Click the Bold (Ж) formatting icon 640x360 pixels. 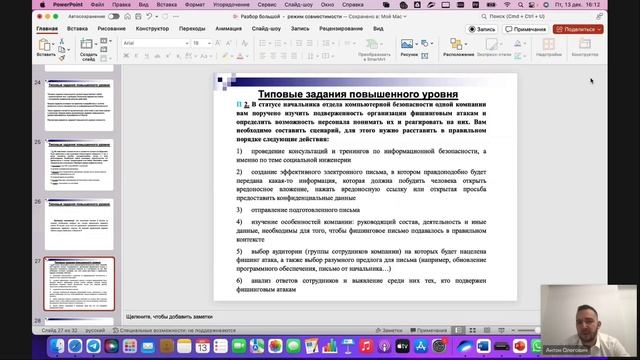pos(126,56)
